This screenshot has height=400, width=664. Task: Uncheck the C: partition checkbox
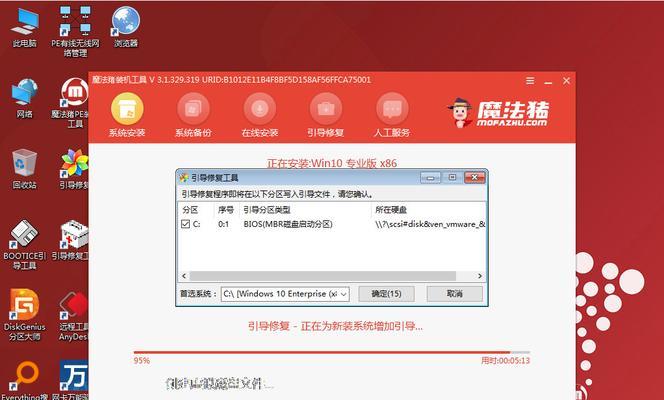(185, 224)
